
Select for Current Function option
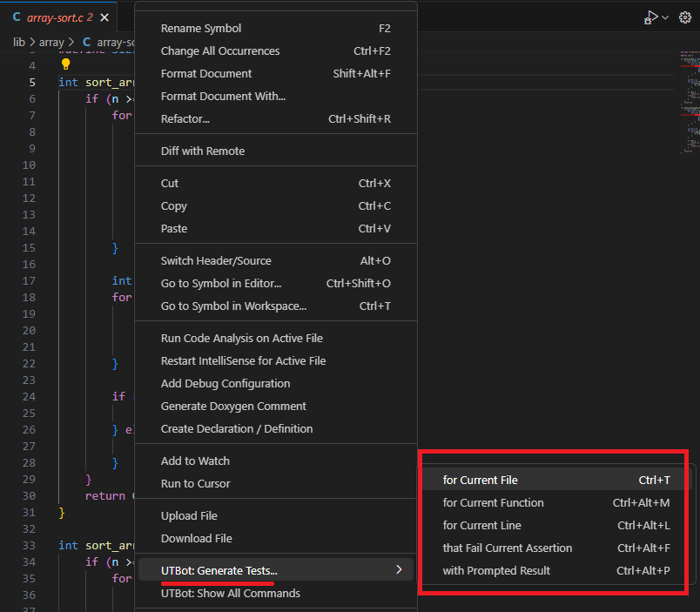pyautogui.click(x=493, y=503)
